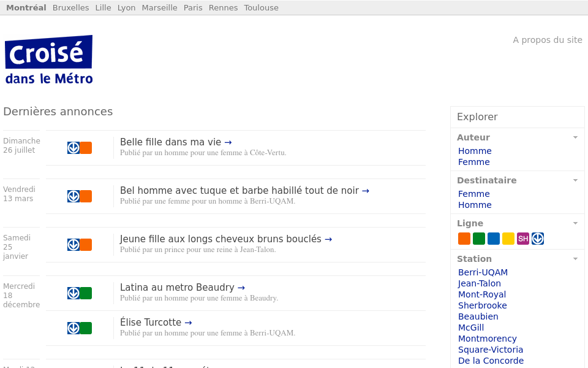Select the orange line icon in Ligne filter
The width and height of the screenshot is (588, 368).
coord(464,239)
